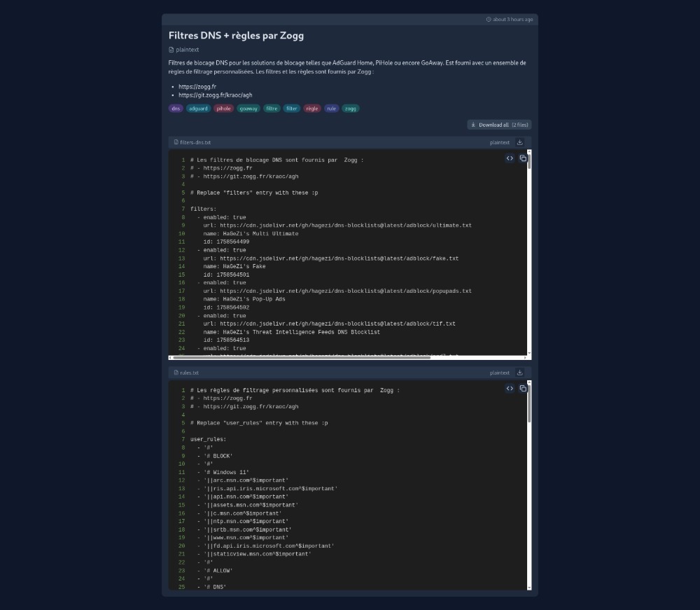View raw source of filters-dns.txt
The width and height of the screenshot is (700, 610).
[x=510, y=158]
